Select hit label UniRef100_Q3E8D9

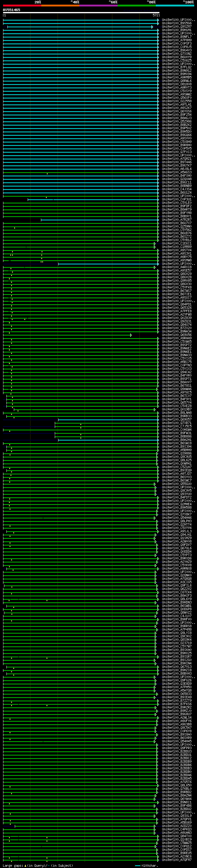point(177,684)
